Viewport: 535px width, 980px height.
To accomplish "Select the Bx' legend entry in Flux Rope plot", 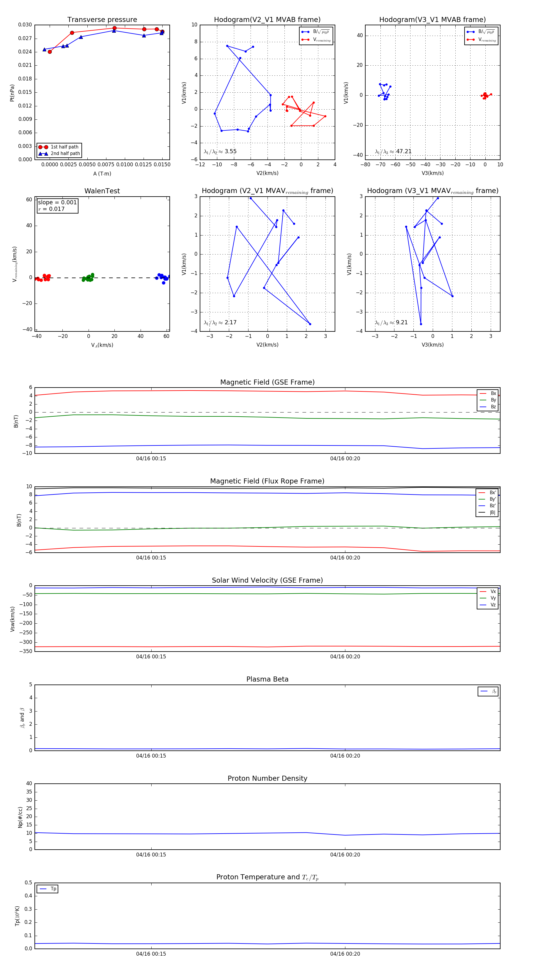I will tap(488, 493).
